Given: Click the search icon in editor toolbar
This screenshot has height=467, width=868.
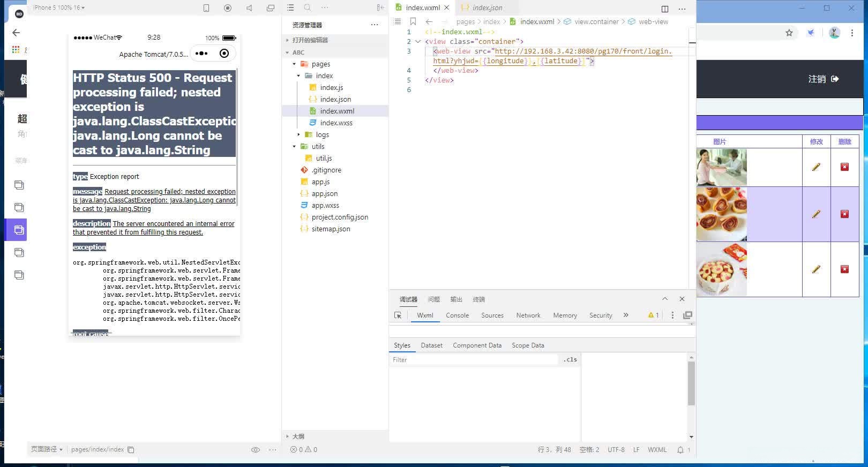Looking at the screenshot, I should coord(308,7).
